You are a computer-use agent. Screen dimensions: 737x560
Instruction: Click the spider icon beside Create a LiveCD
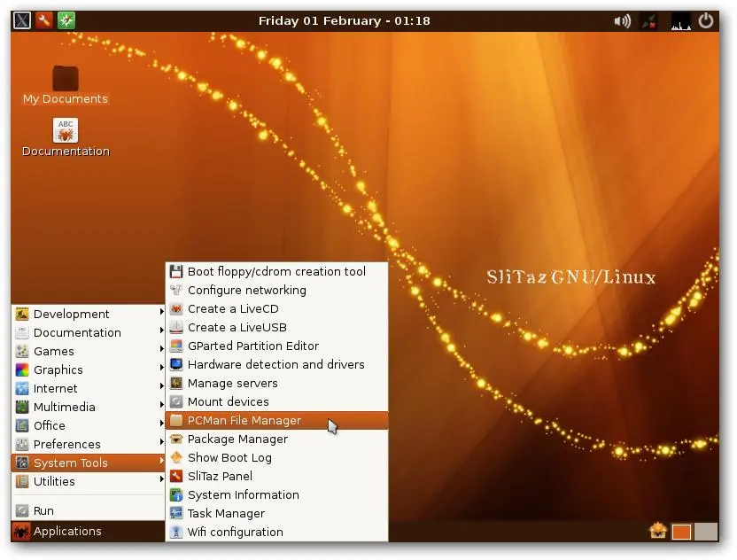[176, 309]
